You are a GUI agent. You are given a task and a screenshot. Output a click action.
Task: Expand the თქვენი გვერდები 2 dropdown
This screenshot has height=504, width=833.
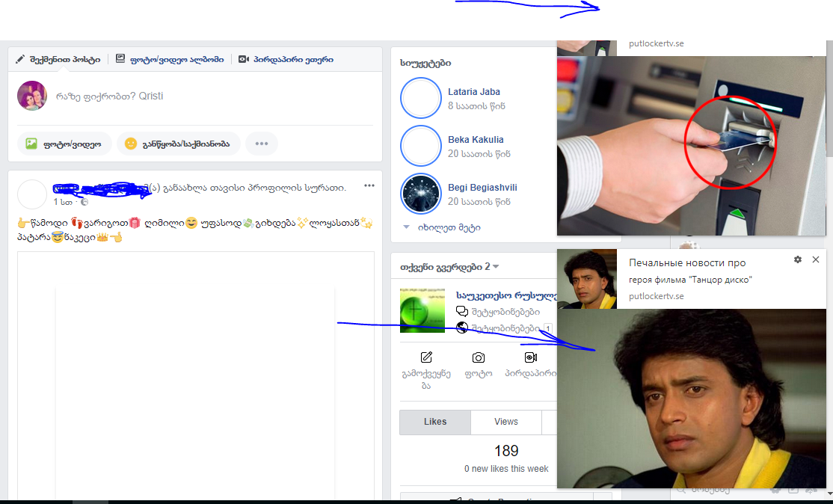495,266
